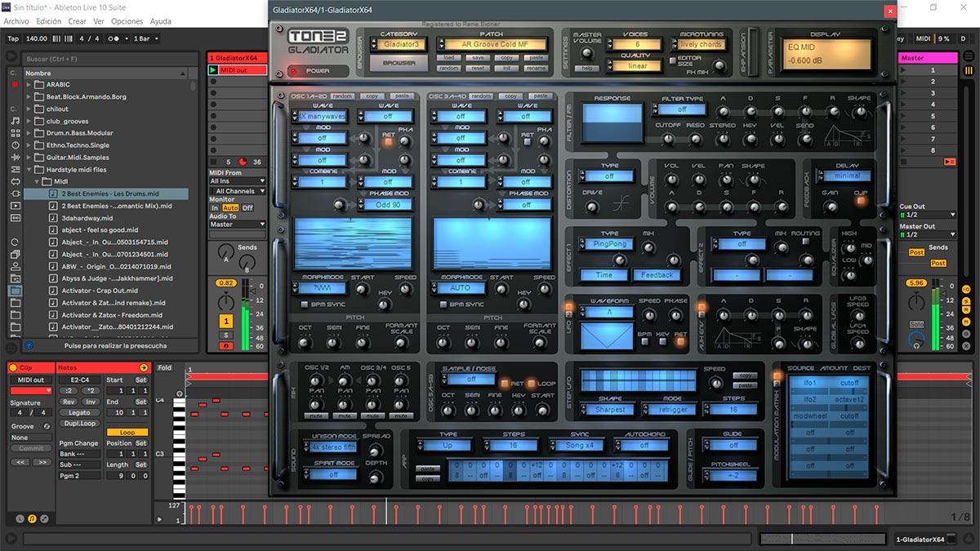Turn the Master Volume knob

586,53
